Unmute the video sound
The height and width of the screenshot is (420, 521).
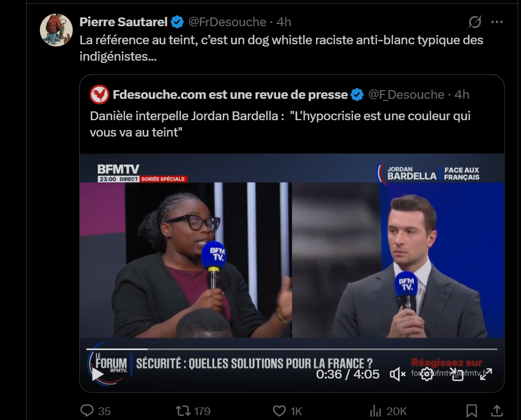pos(397,375)
